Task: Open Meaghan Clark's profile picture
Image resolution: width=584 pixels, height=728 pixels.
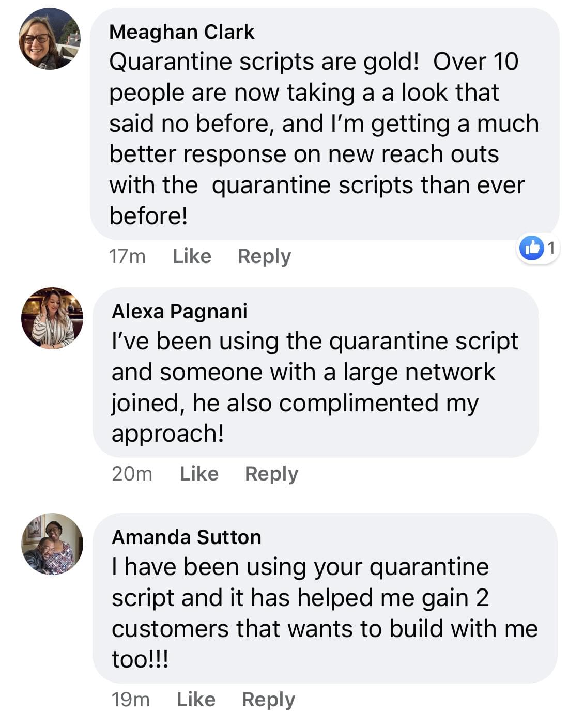Action: pyautogui.click(x=50, y=39)
